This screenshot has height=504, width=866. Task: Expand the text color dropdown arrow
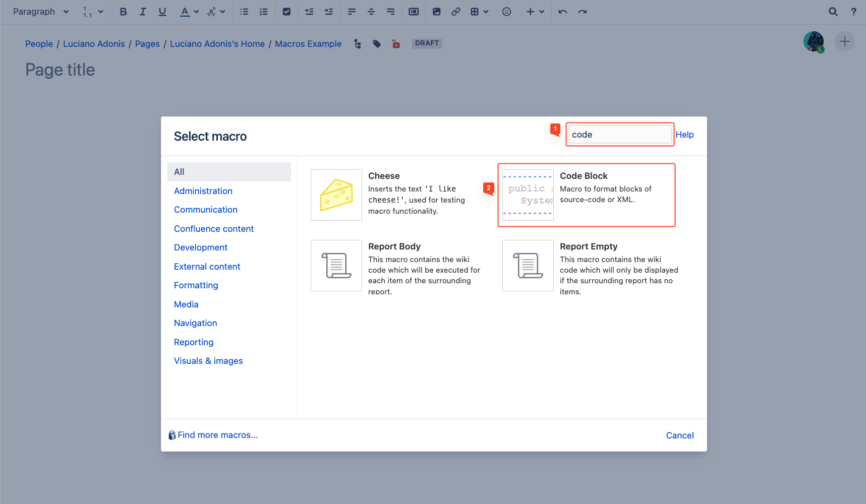tap(196, 12)
